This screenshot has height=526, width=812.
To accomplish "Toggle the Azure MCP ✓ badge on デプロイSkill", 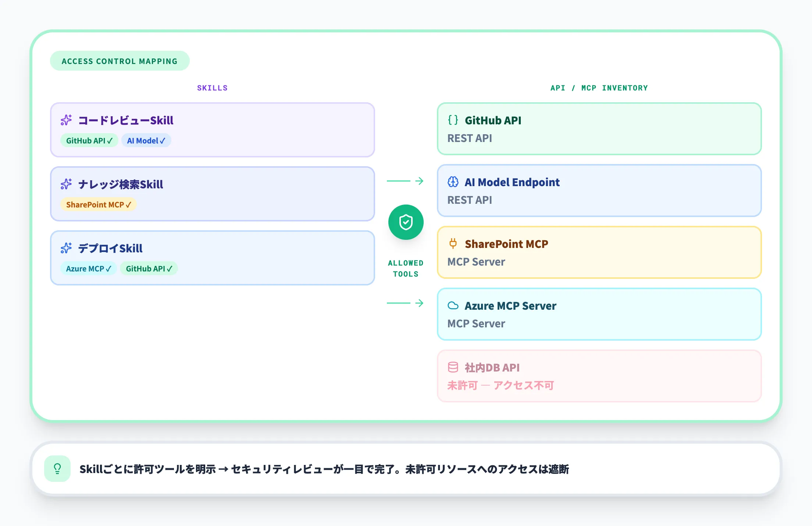I will [x=88, y=269].
